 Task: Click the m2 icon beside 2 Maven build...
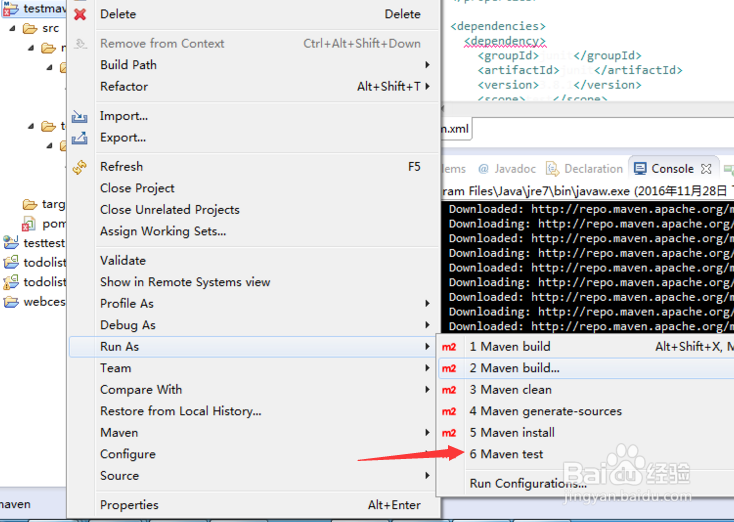[449, 368]
